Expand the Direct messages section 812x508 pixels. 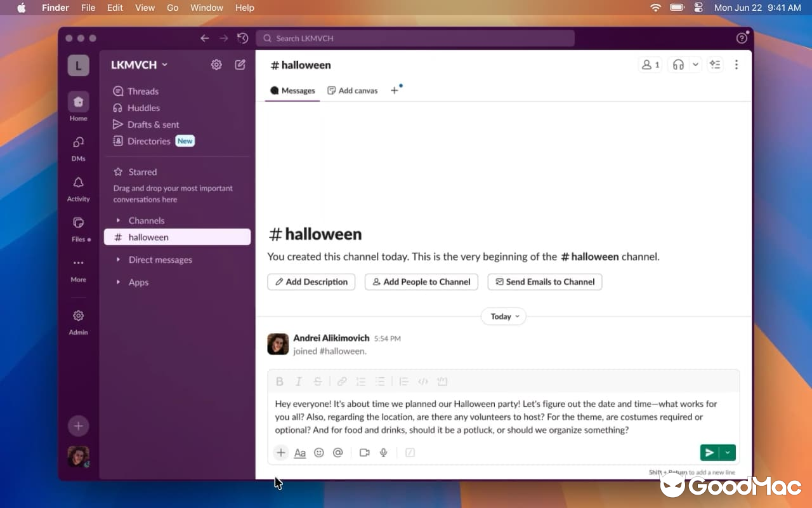[x=118, y=260]
